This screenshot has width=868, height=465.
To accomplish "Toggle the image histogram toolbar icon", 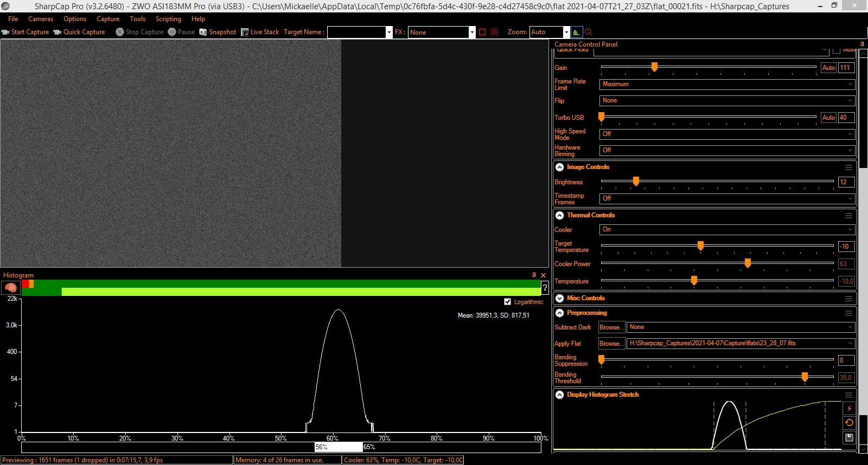I will (577, 32).
